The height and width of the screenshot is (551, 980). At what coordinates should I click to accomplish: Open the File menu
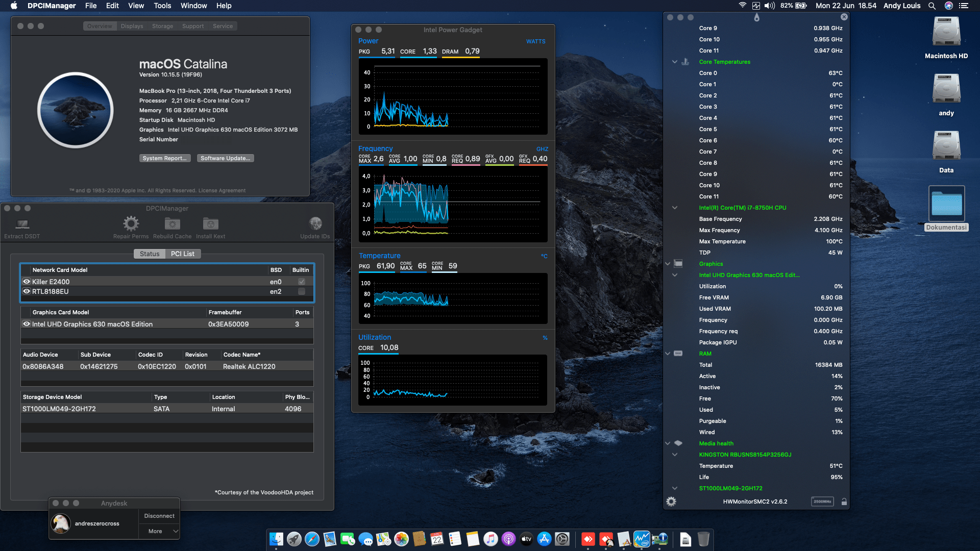(91, 6)
